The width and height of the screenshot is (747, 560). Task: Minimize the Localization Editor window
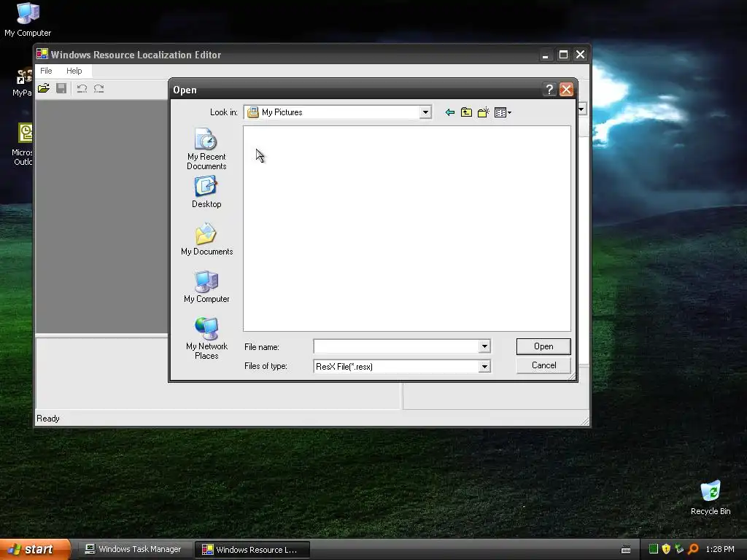coord(546,55)
